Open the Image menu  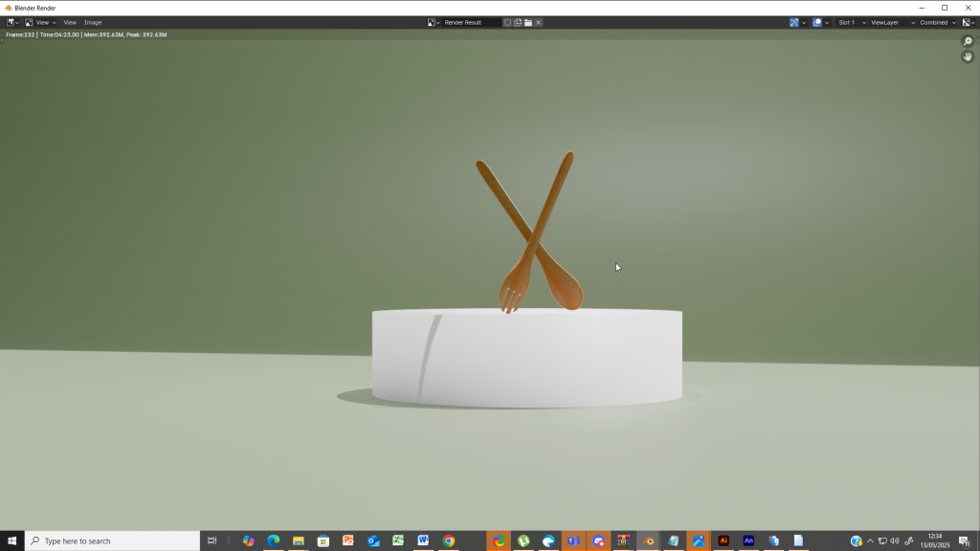tap(93, 22)
